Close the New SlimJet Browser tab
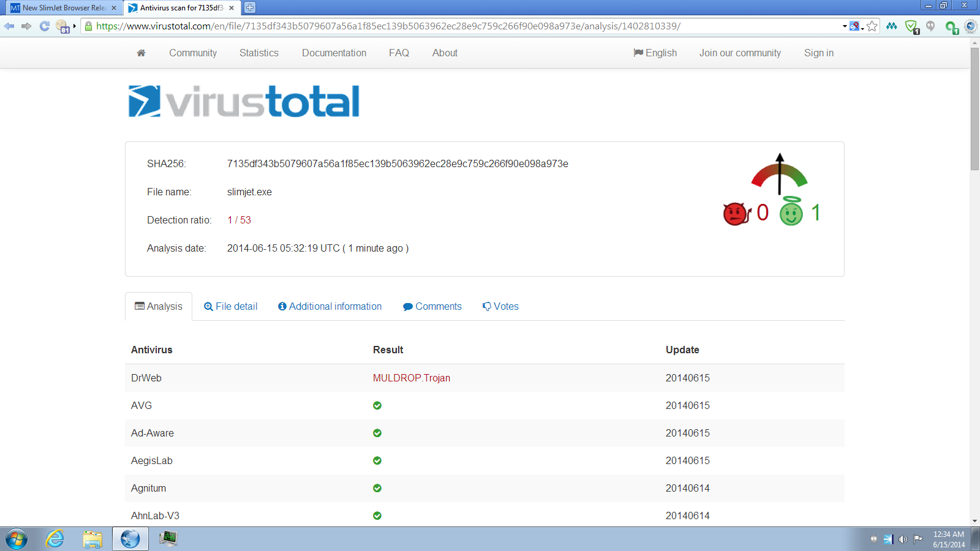The image size is (980, 551). (114, 8)
